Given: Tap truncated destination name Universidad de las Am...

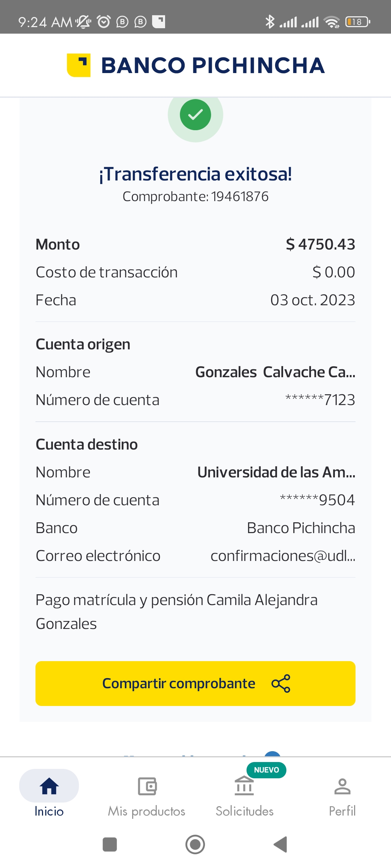Looking at the screenshot, I should tap(276, 472).
